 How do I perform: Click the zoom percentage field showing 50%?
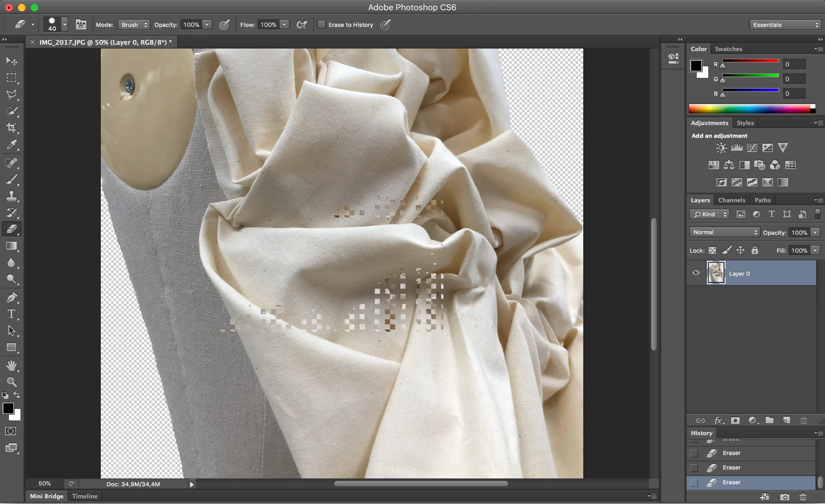tap(45, 484)
